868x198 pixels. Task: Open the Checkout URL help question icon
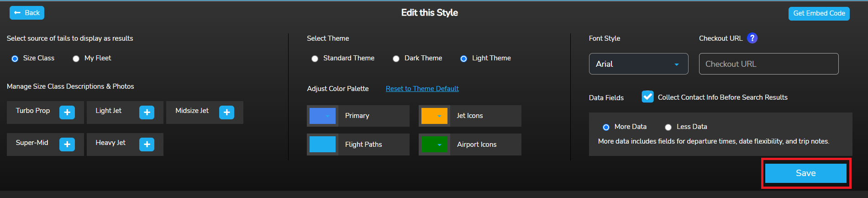752,38
